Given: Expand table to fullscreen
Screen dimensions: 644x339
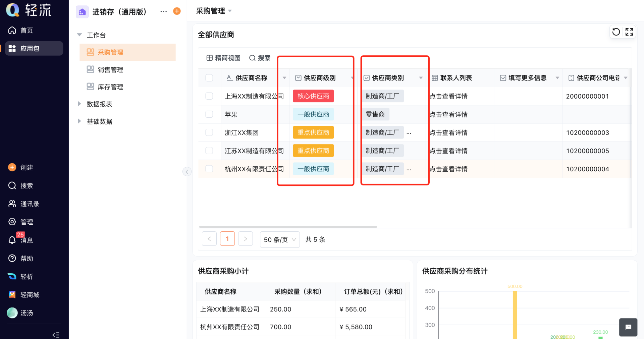Looking at the screenshot, I should point(629,32).
